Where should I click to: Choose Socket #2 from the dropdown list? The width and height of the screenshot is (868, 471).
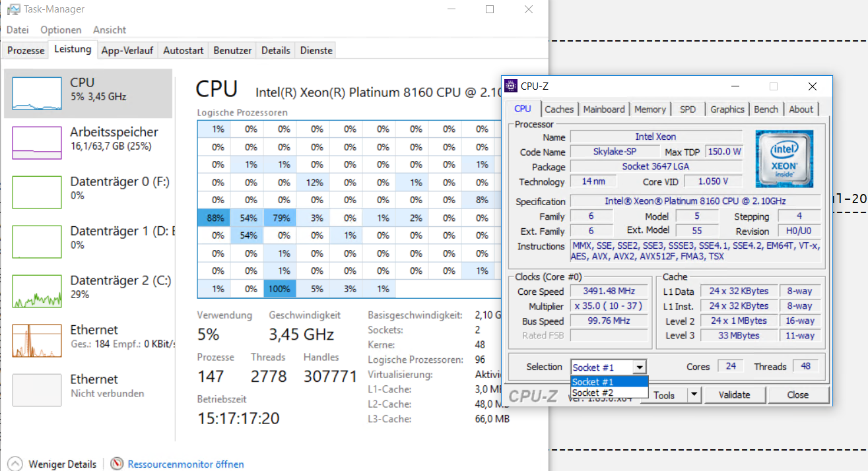coord(609,392)
